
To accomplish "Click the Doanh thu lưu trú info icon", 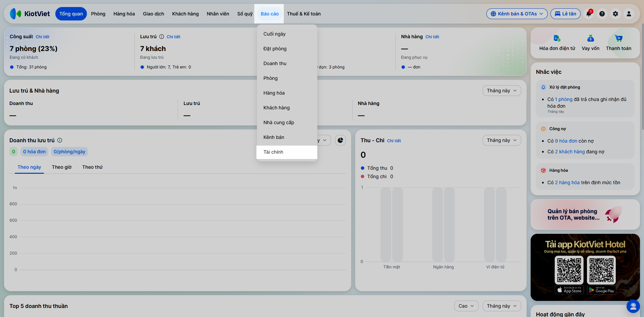I will (60, 140).
